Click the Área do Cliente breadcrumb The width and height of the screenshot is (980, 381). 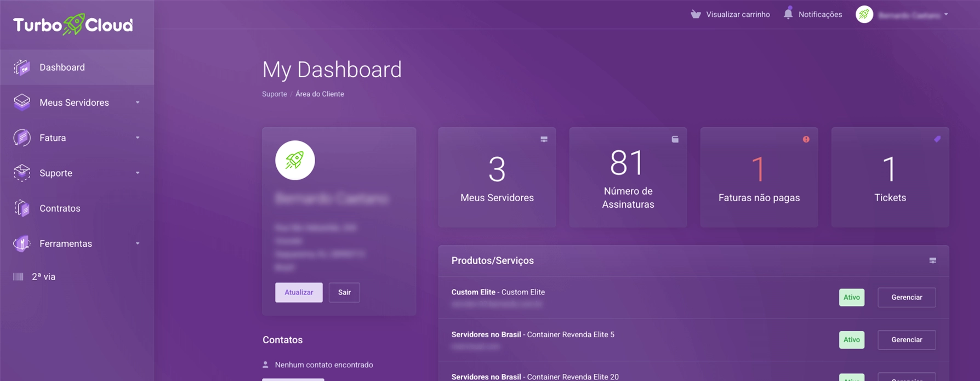320,94
